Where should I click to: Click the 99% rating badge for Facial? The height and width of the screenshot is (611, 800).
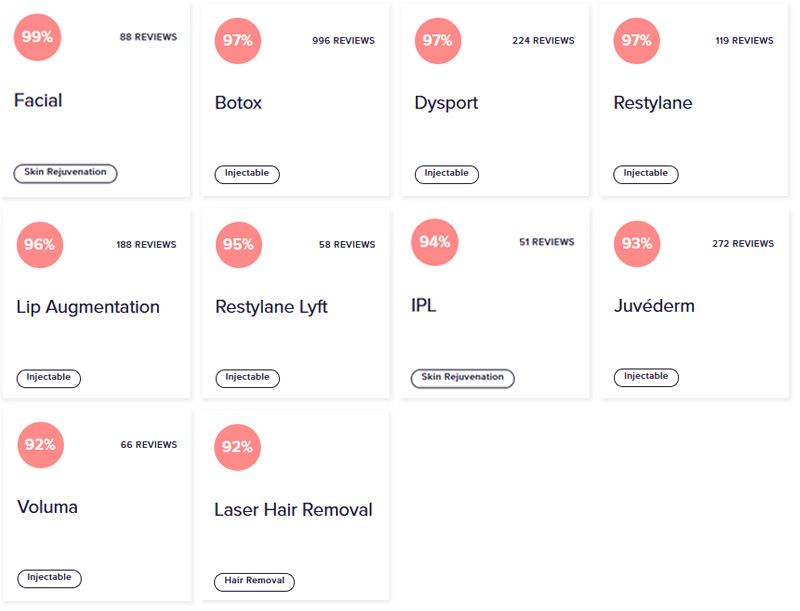pos(37,37)
